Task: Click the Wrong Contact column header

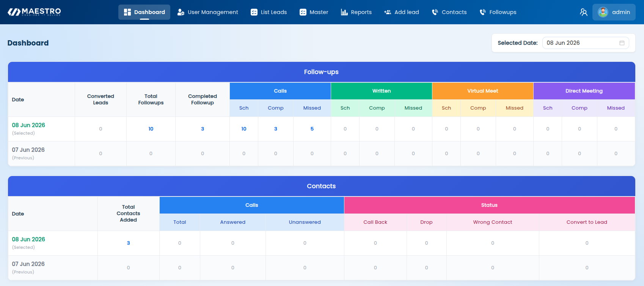Action: click(x=493, y=222)
